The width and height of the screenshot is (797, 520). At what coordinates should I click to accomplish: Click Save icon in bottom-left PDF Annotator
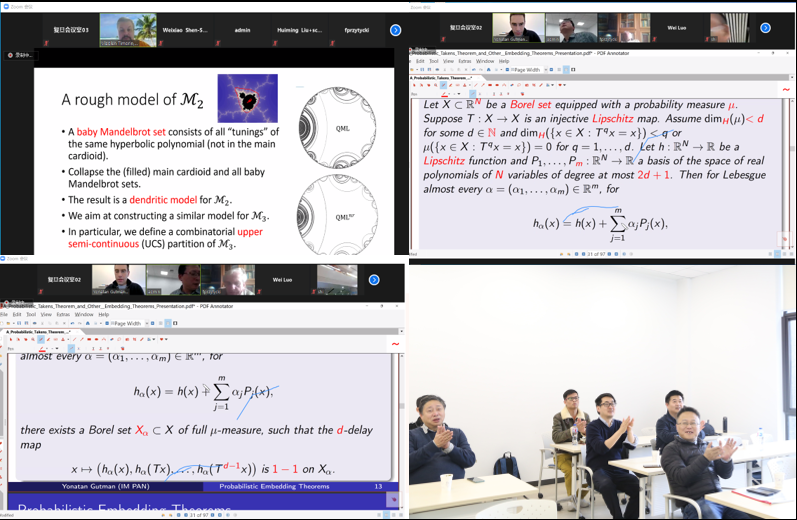coord(18,323)
